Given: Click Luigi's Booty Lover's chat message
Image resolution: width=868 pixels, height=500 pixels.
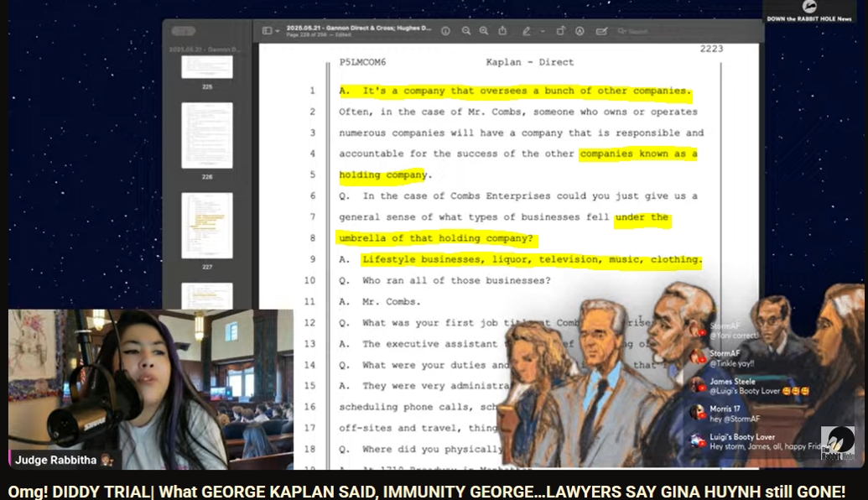Looking at the screenshot, I should pyautogui.click(x=765, y=446).
